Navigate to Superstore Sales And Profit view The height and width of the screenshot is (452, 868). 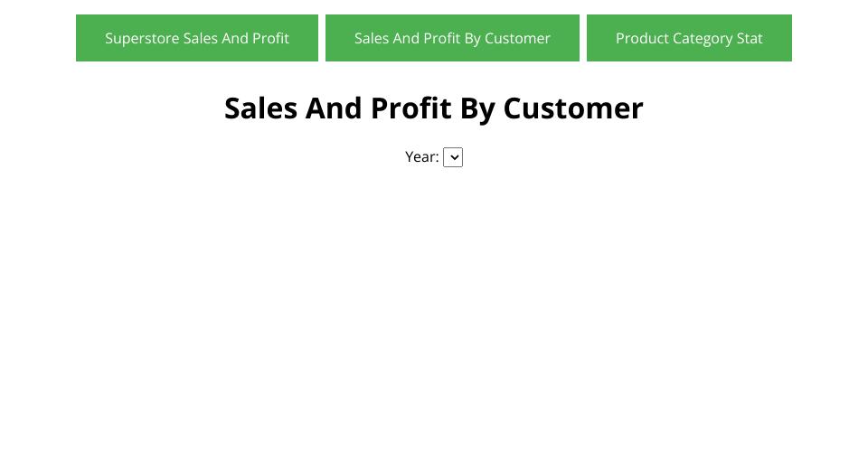(197, 38)
